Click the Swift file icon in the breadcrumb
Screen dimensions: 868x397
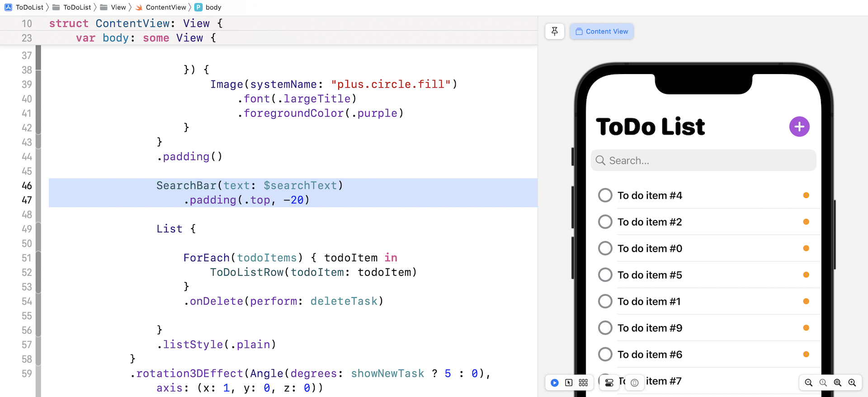(x=139, y=7)
